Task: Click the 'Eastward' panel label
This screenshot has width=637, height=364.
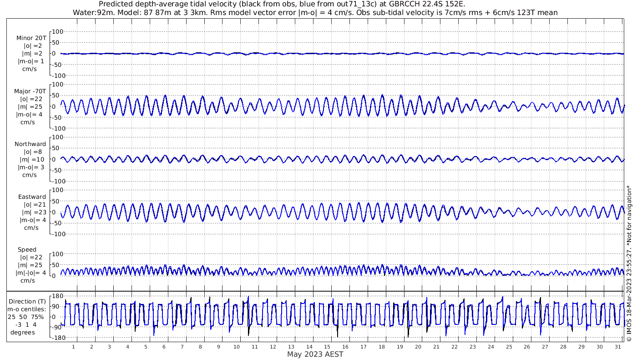Action: pos(32,197)
